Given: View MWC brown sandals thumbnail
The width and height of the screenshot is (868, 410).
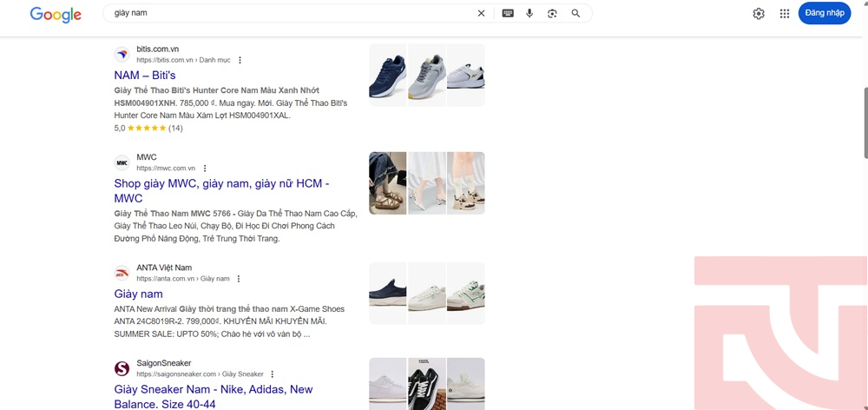Looking at the screenshot, I should (387, 182).
